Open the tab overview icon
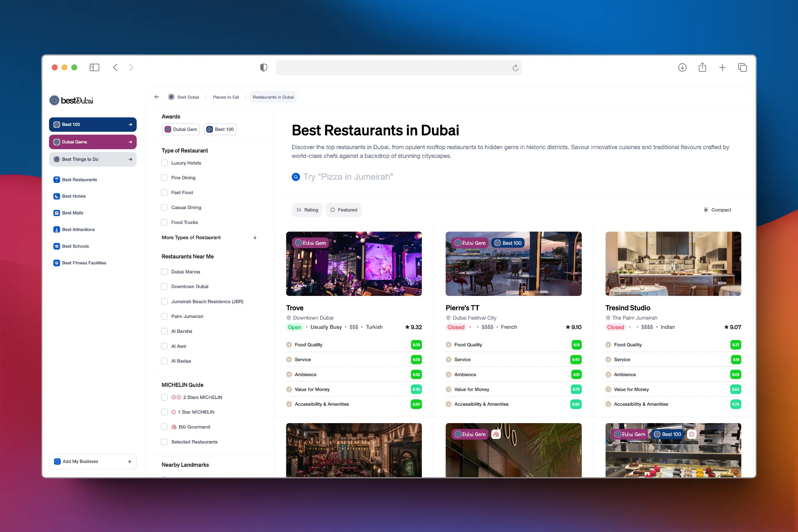This screenshot has height=532, width=798. coord(742,67)
